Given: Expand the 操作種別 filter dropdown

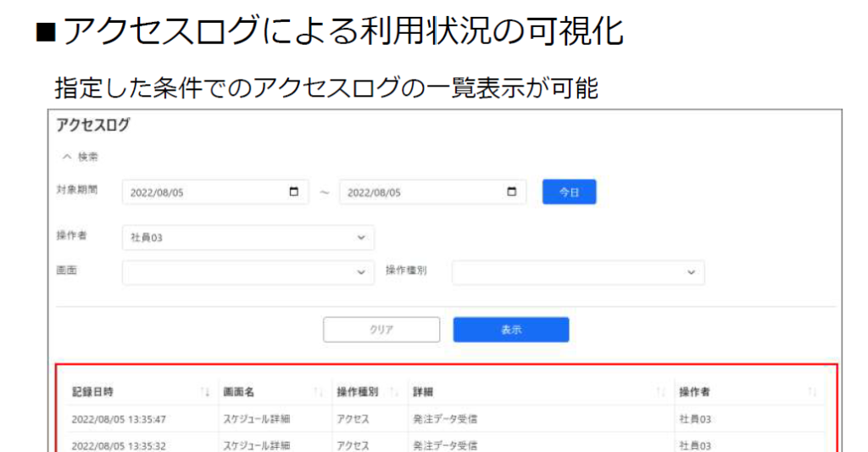Looking at the screenshot, I should click(577, 272).
